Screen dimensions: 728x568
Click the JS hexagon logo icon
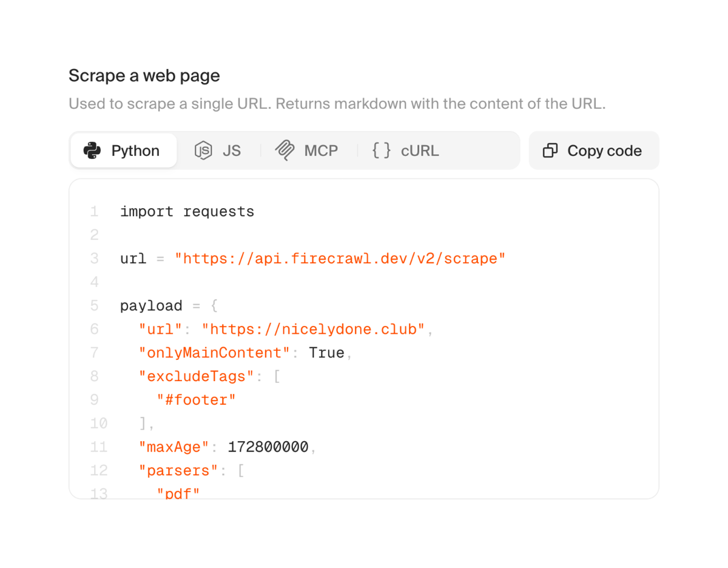pos(203,150)
